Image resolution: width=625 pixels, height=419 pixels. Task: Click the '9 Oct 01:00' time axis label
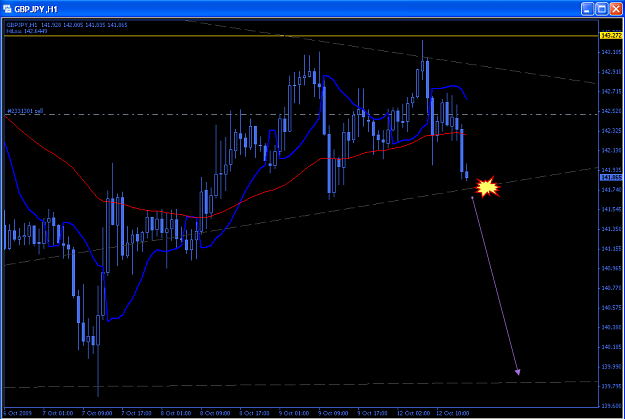point(294,413)
